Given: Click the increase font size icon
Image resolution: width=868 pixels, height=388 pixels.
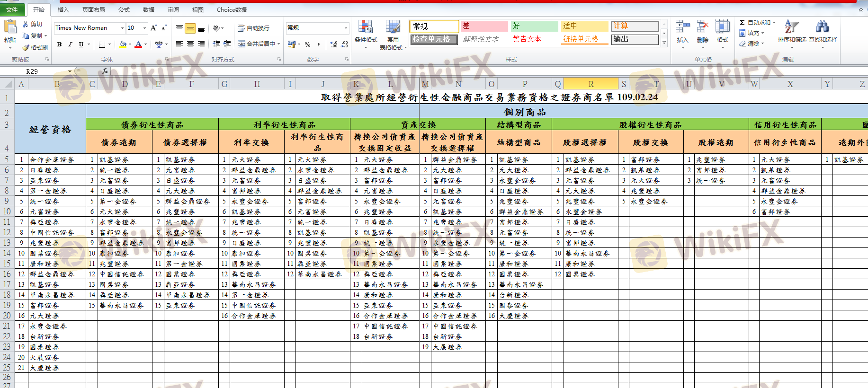Looking at the screenshot, I should tap(153, 28).
